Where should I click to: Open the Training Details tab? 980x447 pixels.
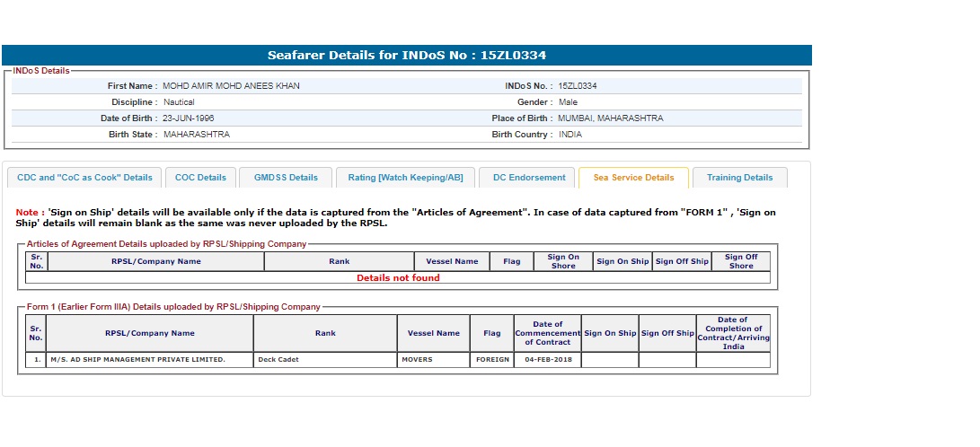(x=739, y=178)
